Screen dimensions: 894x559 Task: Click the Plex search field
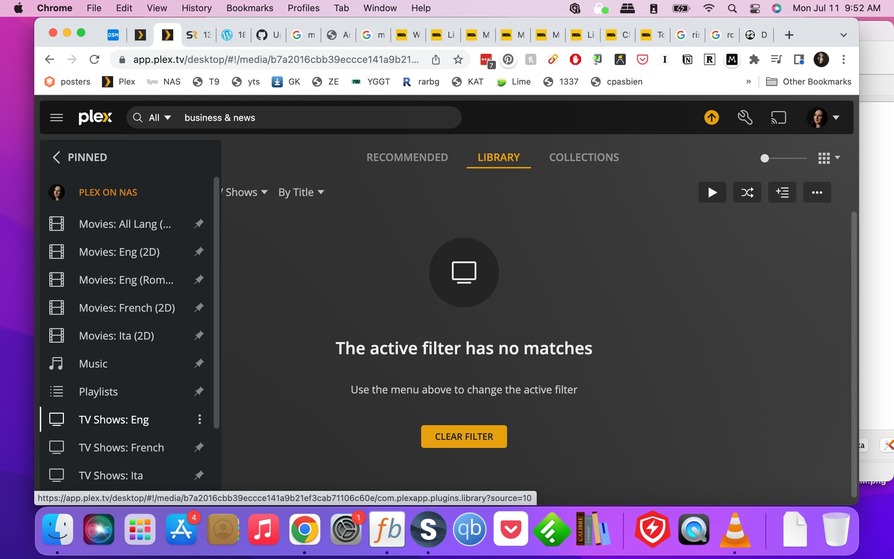click(x=319, y=118)
